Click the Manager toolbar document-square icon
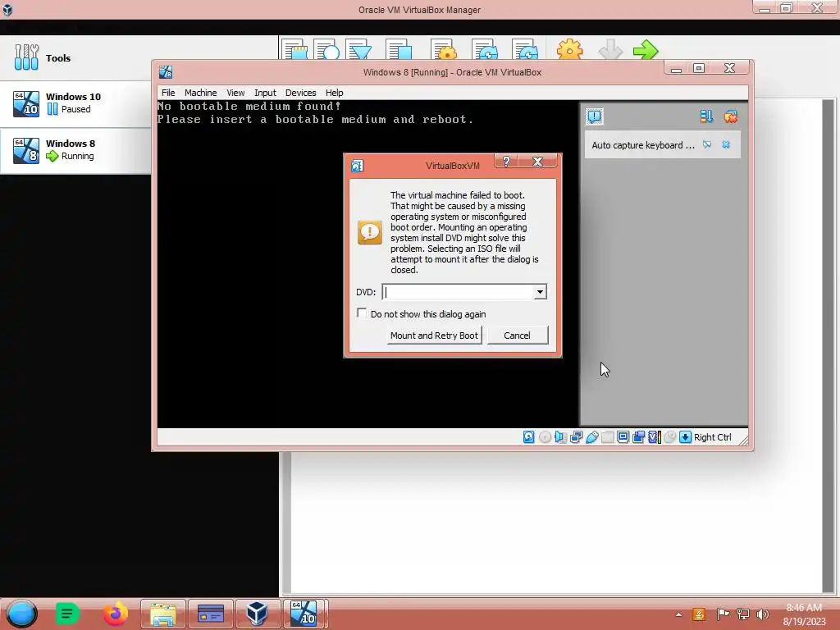The height and width of the screenshot is (630, 840). tap(399, 50)
